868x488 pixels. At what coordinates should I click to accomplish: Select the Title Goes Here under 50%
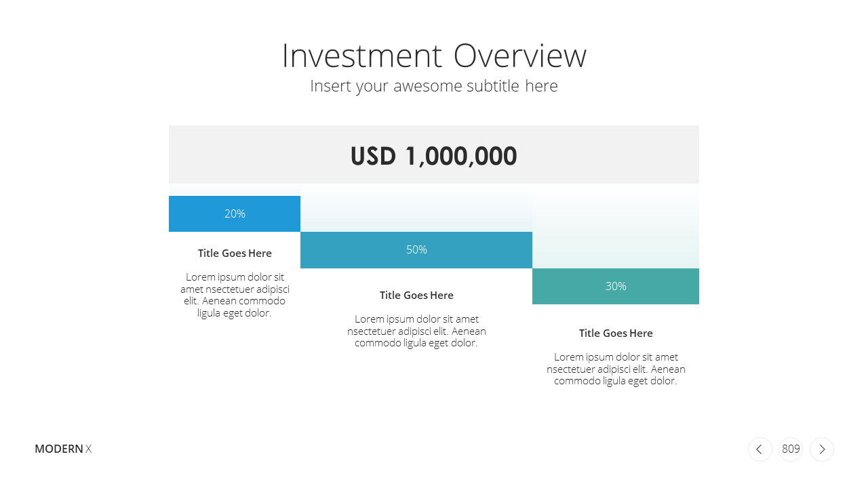[416, 296]
